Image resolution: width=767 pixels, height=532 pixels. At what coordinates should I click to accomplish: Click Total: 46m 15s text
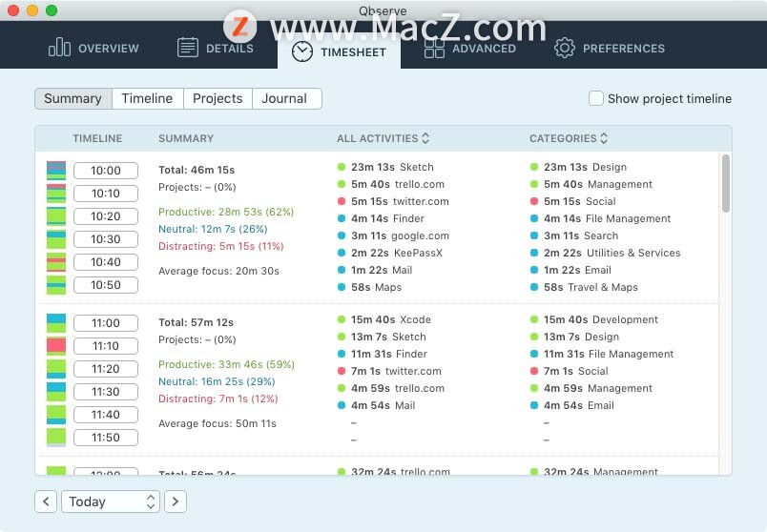(x=197, y=170)
